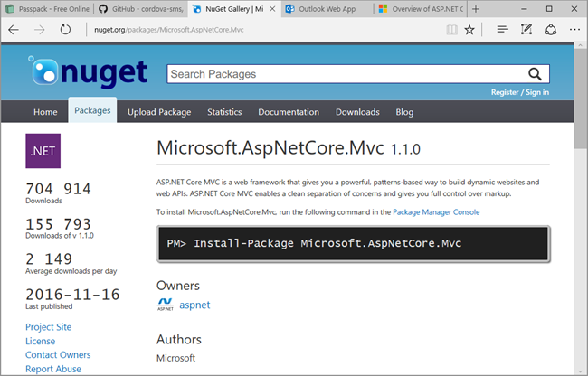The width and height of the screenshot is (588, 376).
Task: Click the .NET package icon
Action: 43,151
